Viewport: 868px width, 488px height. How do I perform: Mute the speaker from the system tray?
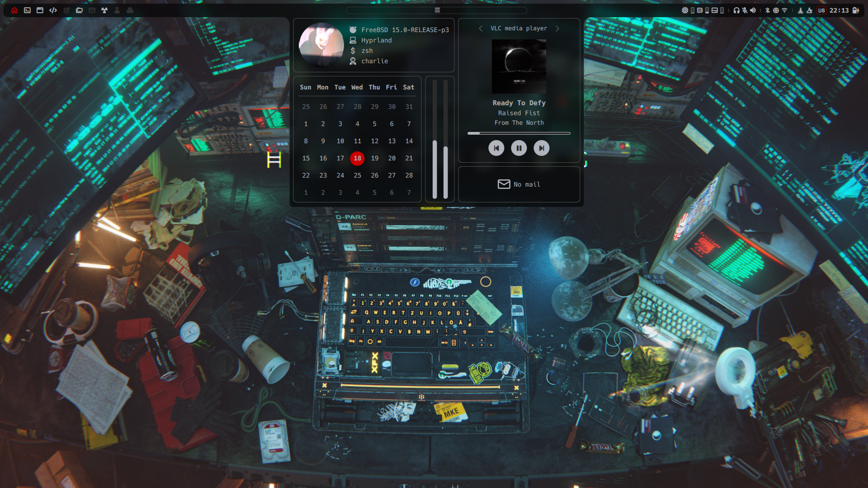point(753,10)
